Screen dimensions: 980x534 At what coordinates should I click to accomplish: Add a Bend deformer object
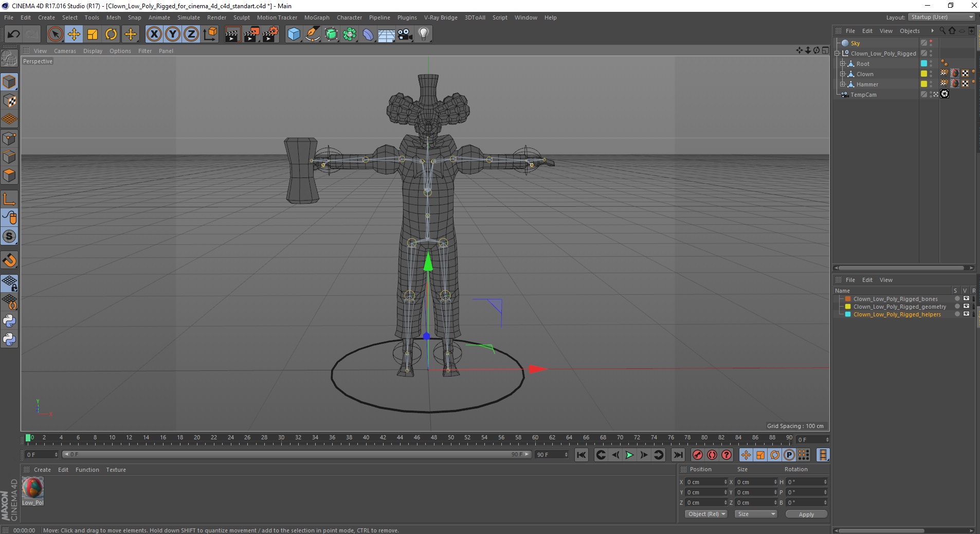(x=368, y=34)
